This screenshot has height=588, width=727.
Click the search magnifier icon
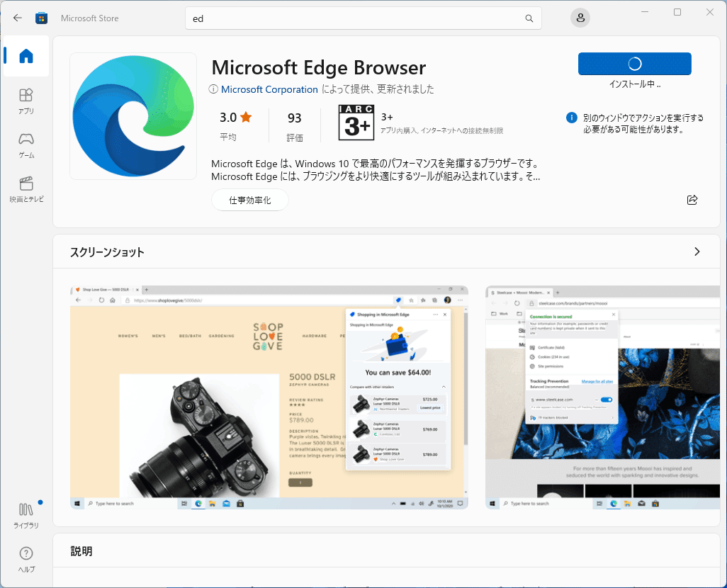pos(529,18)
